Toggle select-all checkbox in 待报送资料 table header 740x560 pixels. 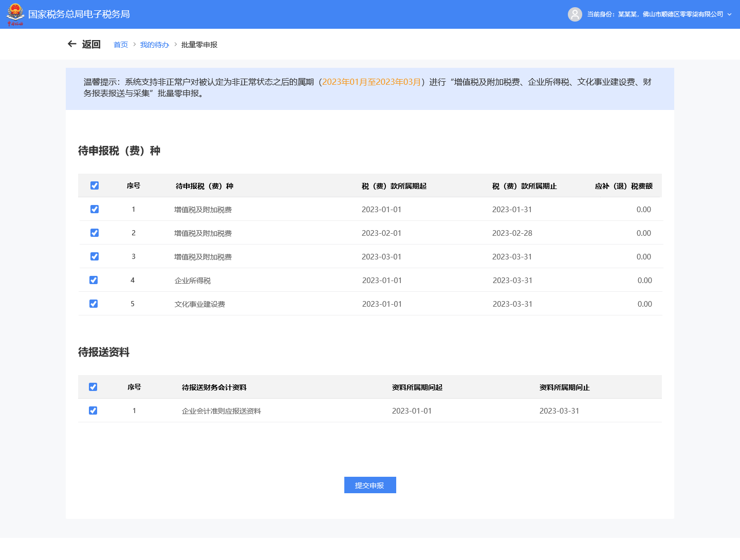pos(93,387)
